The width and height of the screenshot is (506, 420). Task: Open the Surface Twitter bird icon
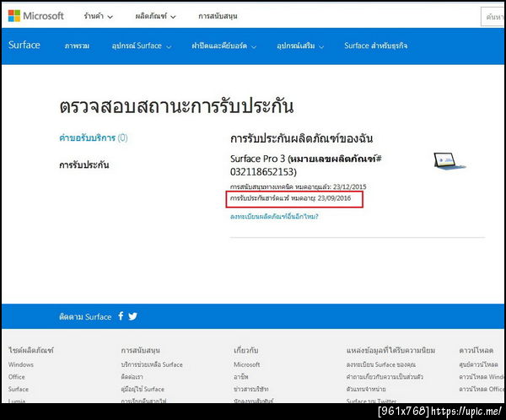(x=132, y=316)
